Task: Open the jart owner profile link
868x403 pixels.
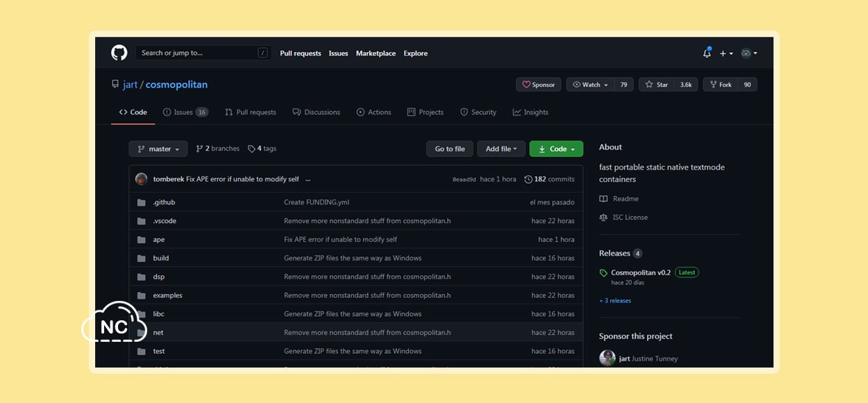Action: [130, 85]
